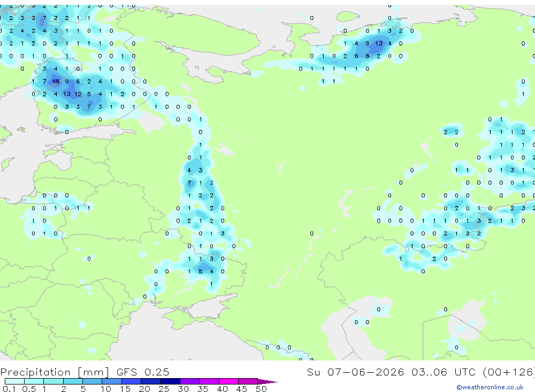Viewport: 535px width, 392px height.
Task: Click the legend label '50'
Action: pos(261,389)
